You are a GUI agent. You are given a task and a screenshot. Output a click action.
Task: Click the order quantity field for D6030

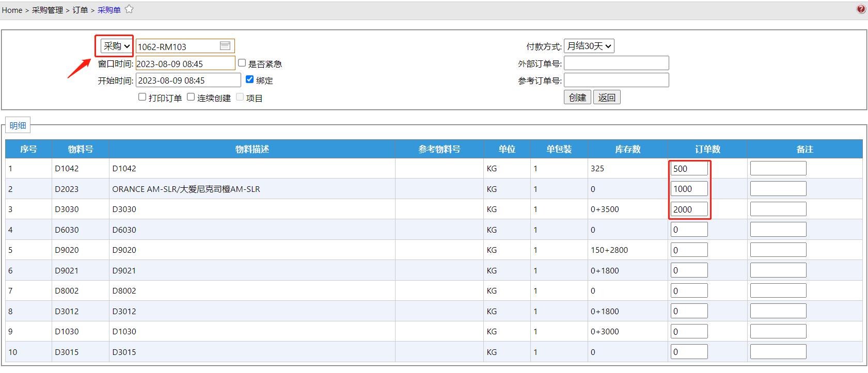(689, 230)
